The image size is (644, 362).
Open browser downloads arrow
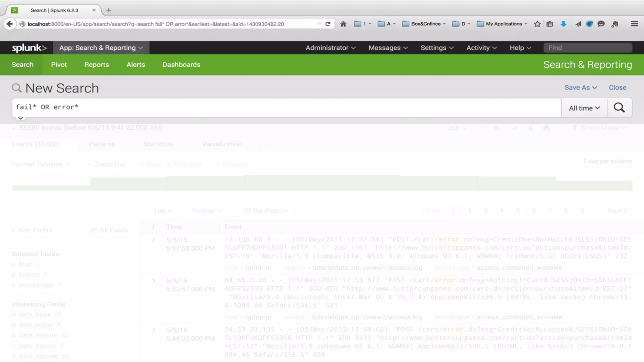[563, 24]
